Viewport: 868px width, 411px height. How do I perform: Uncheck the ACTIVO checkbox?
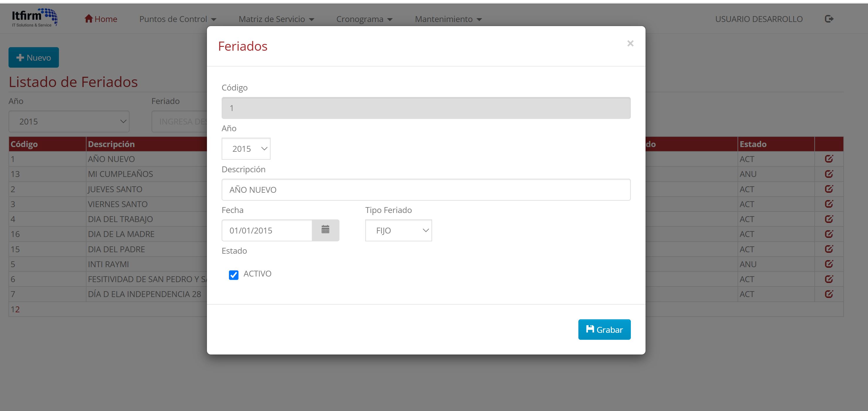[x=234, y=275]
